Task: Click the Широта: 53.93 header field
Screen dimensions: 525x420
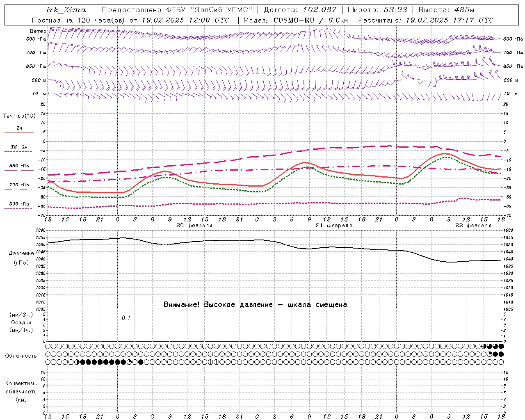Action: point(377,10)
